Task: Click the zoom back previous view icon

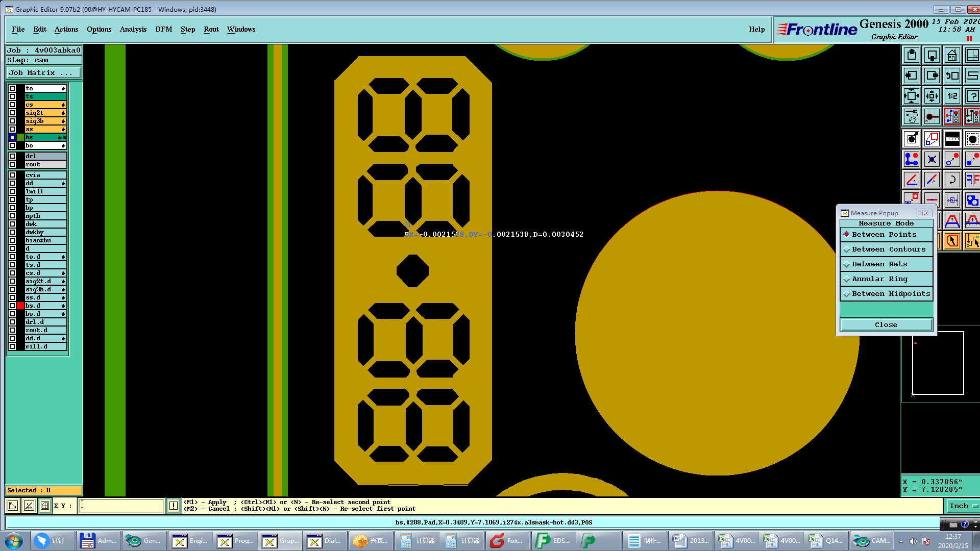Action: point(952,76)
